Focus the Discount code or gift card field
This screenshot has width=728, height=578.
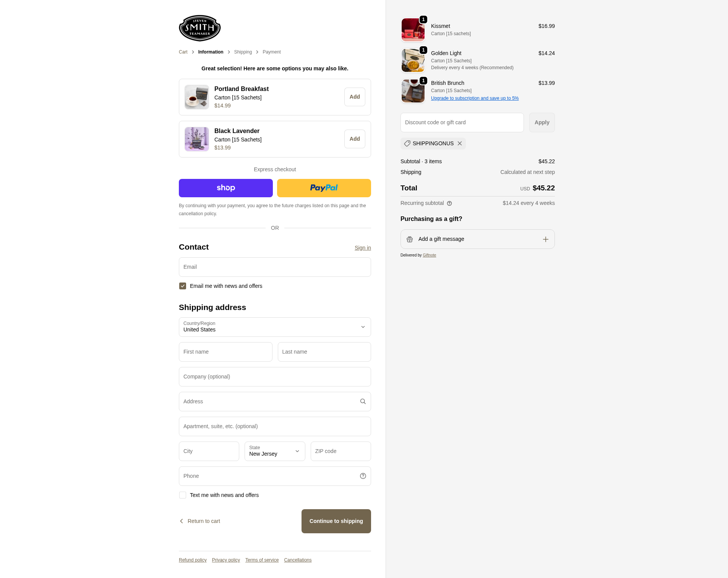pyautogui.click(x=462, y=122)
